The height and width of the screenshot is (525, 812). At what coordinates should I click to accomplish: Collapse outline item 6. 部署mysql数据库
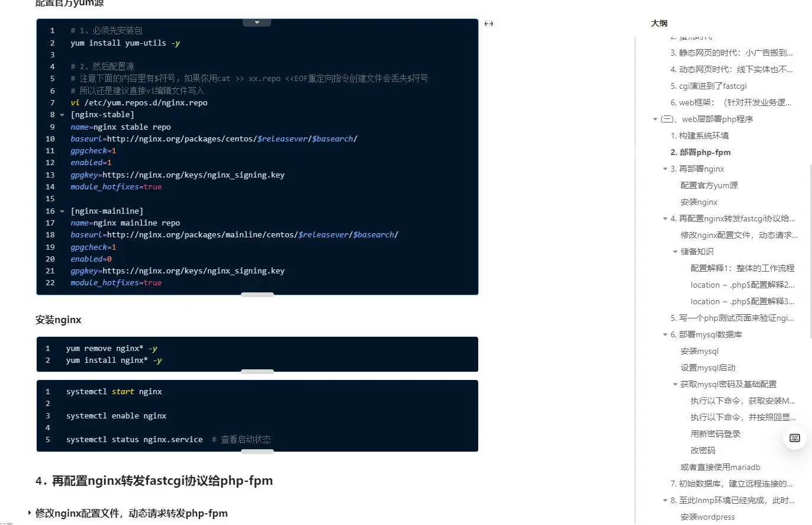click(x=665, y=335)
